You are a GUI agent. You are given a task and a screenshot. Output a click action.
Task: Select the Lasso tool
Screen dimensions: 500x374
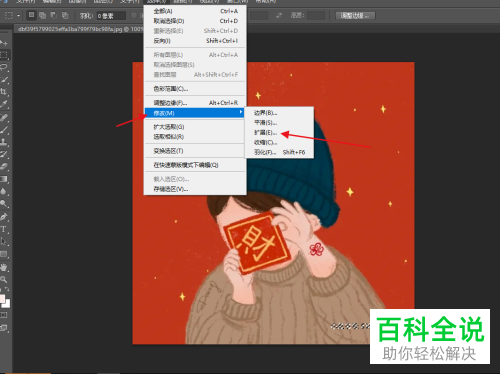pos(4,67)
